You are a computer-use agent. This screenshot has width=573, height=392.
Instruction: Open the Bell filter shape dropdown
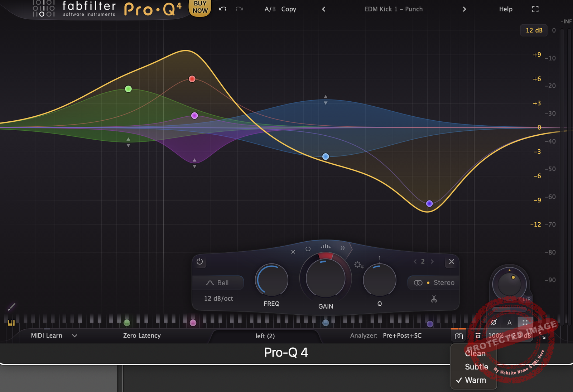pyautogui.click(x=218, y=283)
